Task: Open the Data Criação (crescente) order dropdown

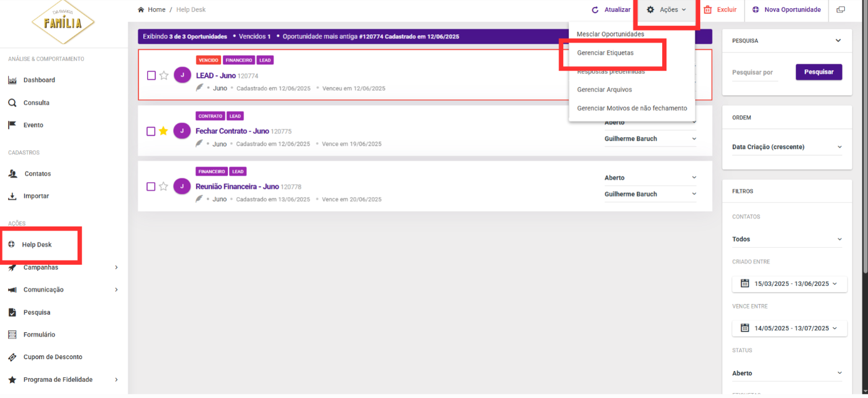Action: click(x=787, y=147)
